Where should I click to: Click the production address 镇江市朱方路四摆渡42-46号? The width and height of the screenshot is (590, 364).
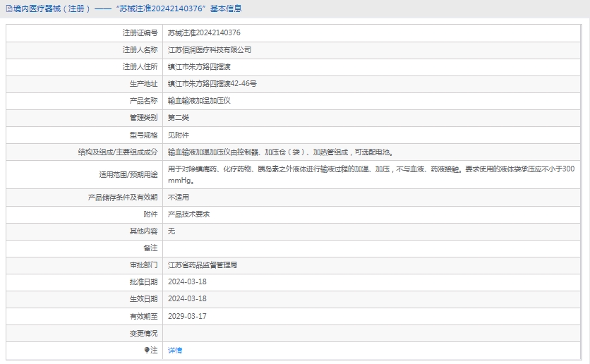click(x=212, y=84)
